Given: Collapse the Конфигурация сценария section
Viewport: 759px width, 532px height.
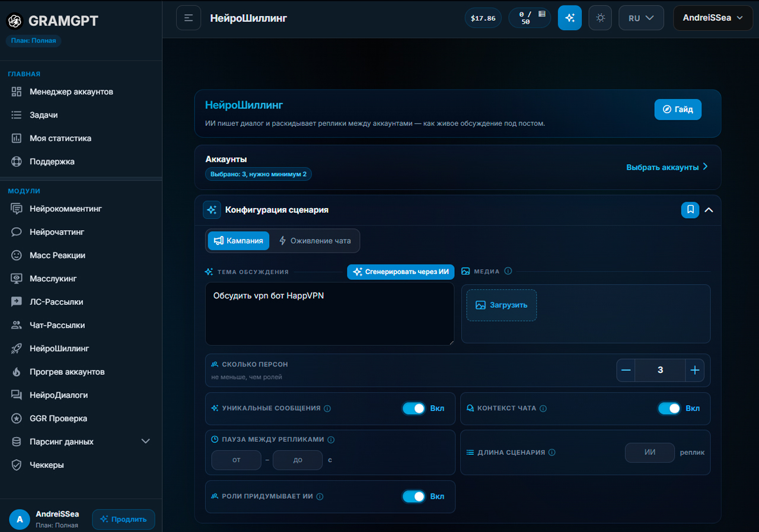Looking at the screenshot, I should 709,209.
